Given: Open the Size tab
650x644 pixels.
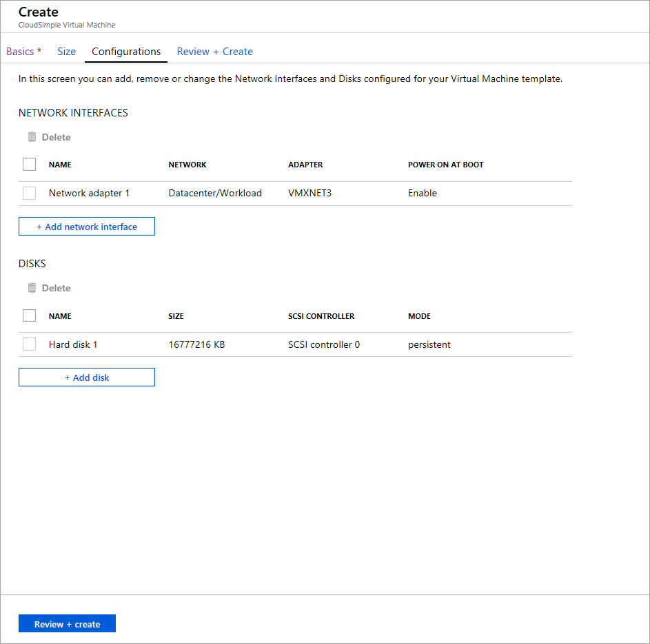Looking at the screenshot, I should tap(66, 51).
